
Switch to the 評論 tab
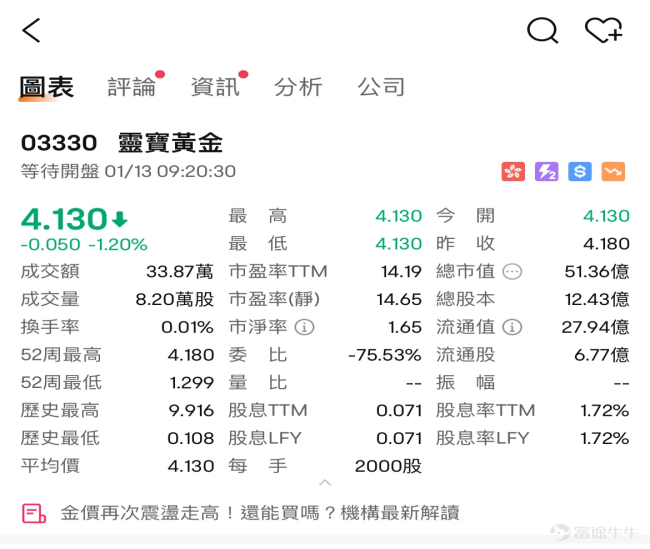pyautogui.click(x=132, y=87)
